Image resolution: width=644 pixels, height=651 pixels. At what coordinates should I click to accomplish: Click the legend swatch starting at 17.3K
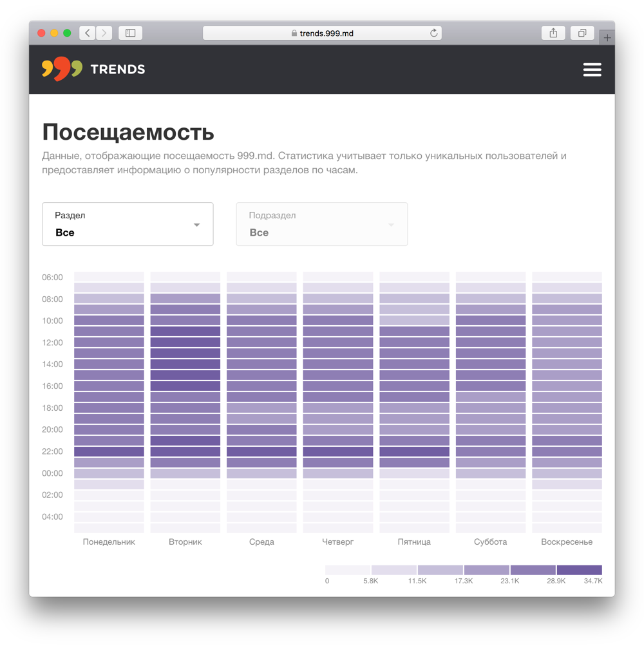(x=487, y=570)
